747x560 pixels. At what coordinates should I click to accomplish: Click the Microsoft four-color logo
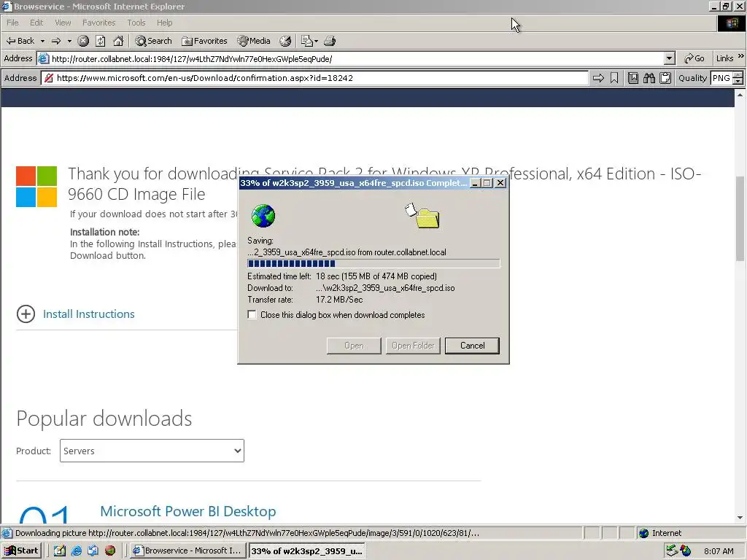(x=36, y=187)
